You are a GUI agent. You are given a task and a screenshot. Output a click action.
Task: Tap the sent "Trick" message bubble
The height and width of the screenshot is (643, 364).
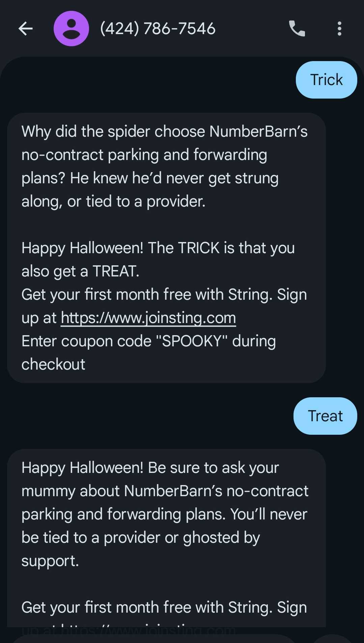click(x=326, y=80)
